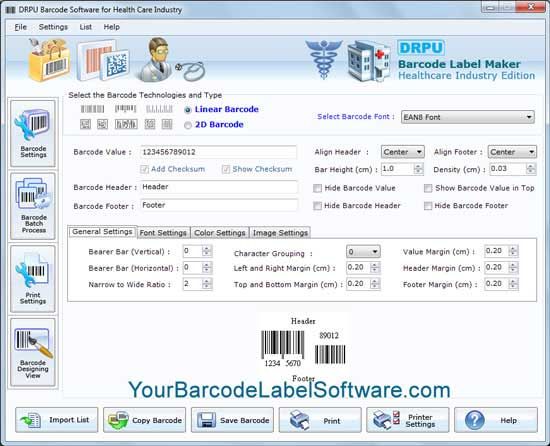Adjust Left and Right Margin spinner
Image resolution: width=550 pixels, height=446 pixels.
[375, 268]
